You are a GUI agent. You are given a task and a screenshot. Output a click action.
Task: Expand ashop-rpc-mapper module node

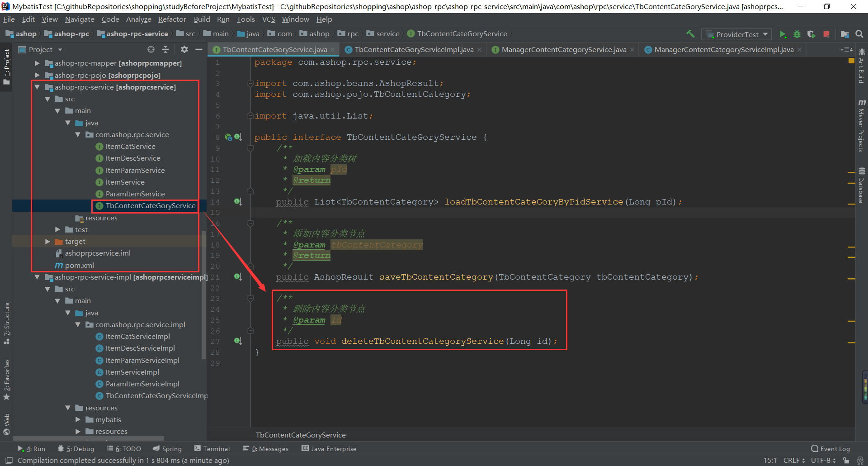[x=37, y=63]
